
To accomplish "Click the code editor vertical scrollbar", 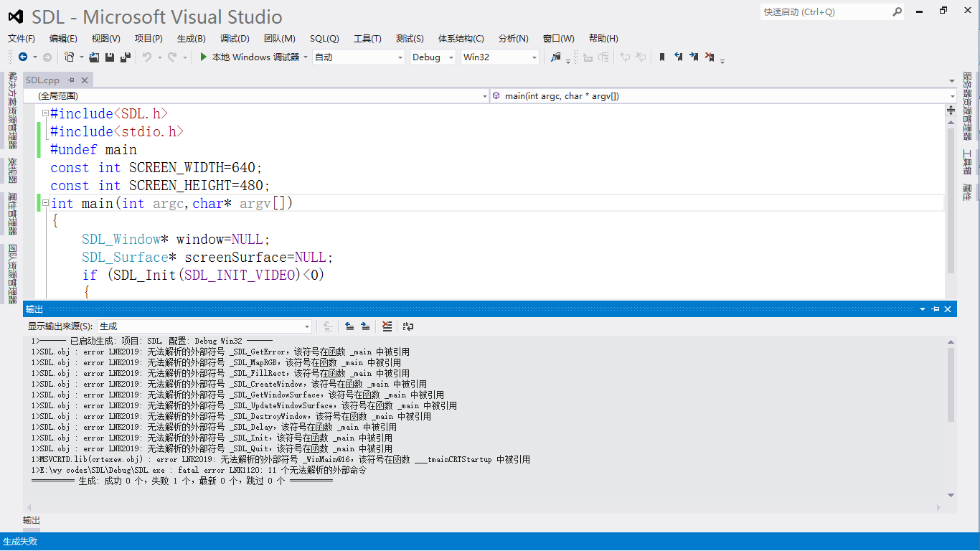I will pyautogui.click(x=951, y=200).
